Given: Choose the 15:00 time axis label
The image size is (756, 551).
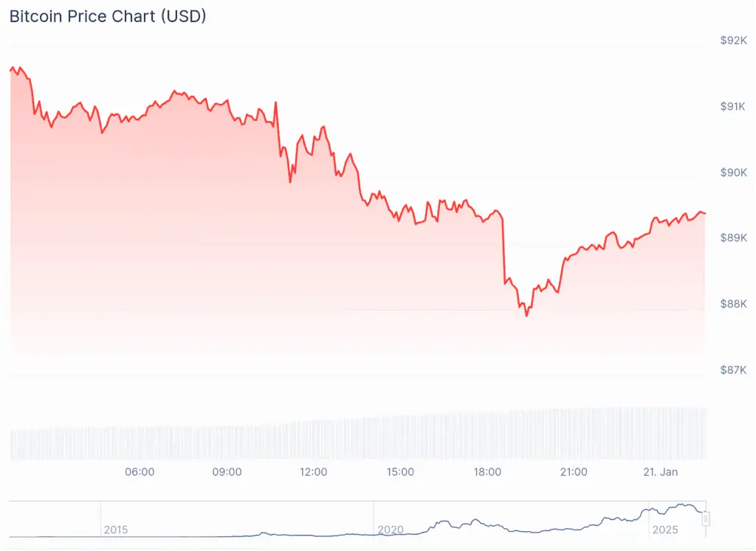Looking at the screenshot, I should point(400,472).
